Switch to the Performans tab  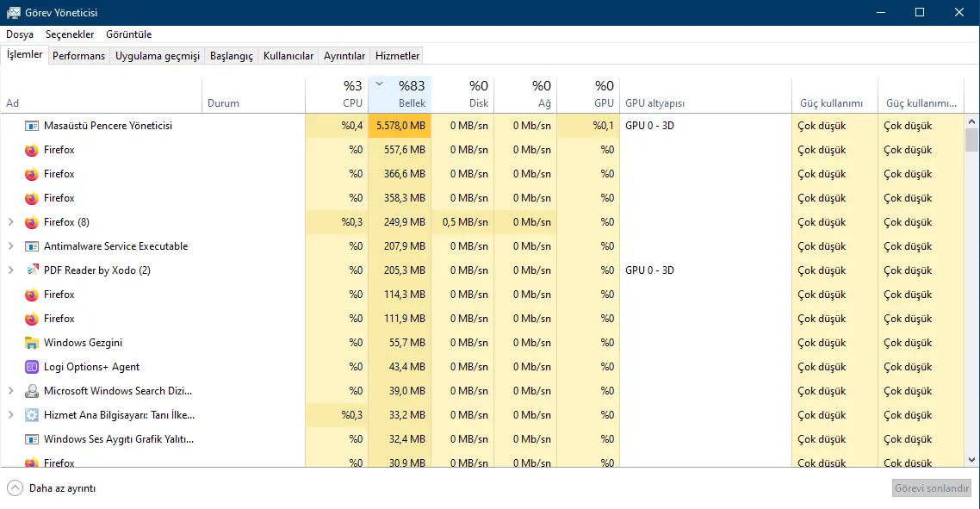78,56
